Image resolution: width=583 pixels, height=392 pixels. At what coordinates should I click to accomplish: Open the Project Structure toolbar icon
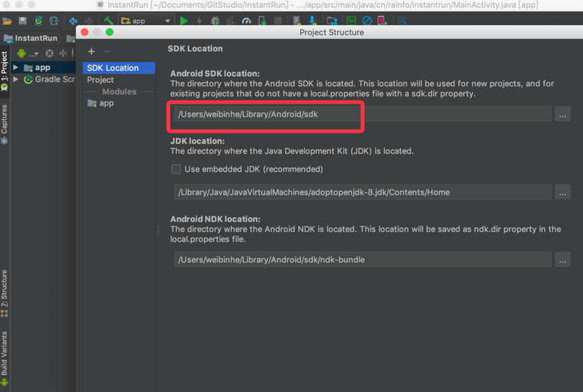click(x=332, y=21)
